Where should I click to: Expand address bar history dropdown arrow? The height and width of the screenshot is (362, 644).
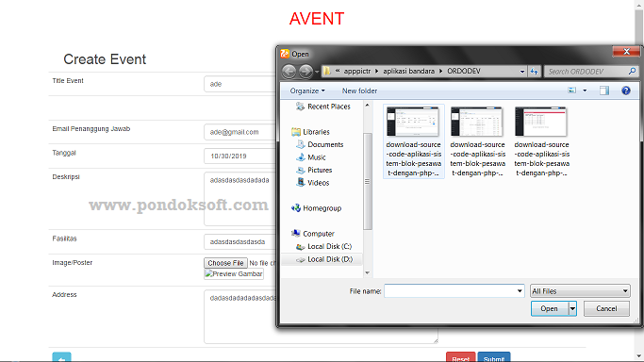click(522, 72)
